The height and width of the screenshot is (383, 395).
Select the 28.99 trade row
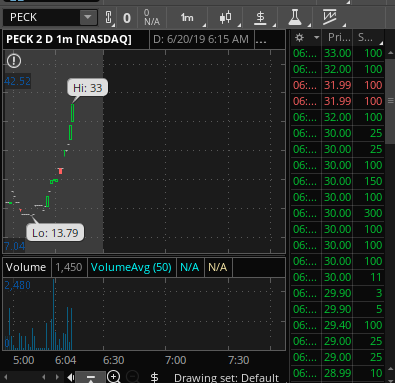[x=337, y=373]
